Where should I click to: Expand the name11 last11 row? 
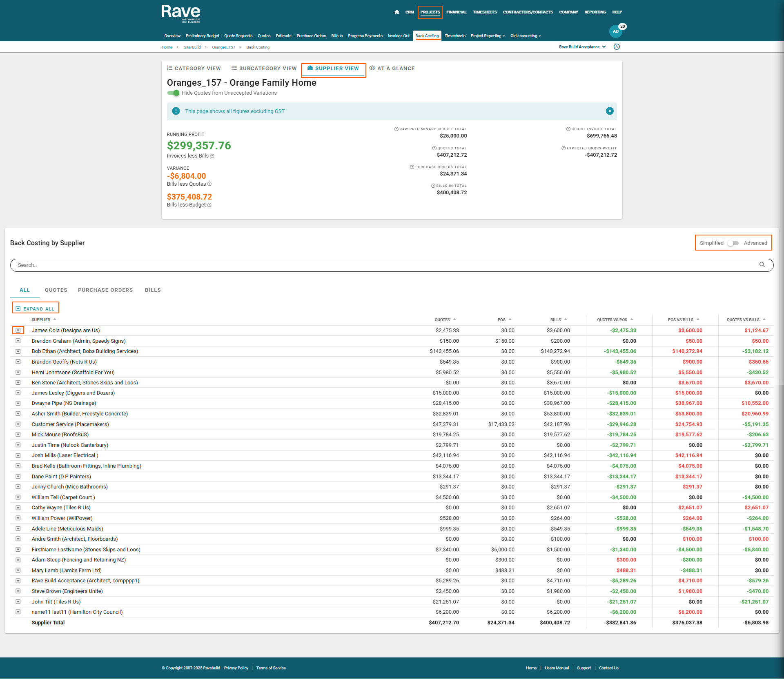click(18, 612)
